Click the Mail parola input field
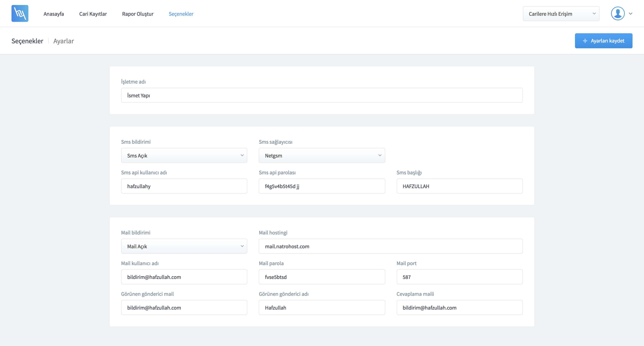The height and width of the screenshot is (346, 644). tap(322, 277)
